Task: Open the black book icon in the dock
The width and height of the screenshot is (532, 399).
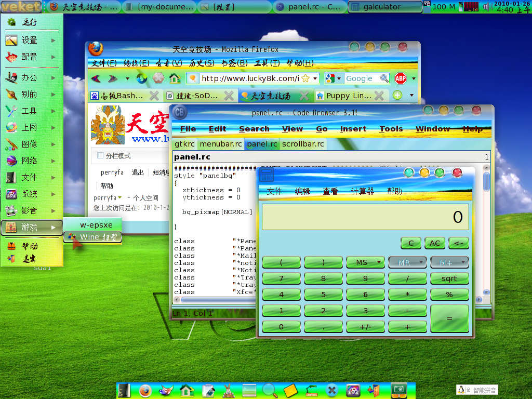Action: (x=124, y=391)
